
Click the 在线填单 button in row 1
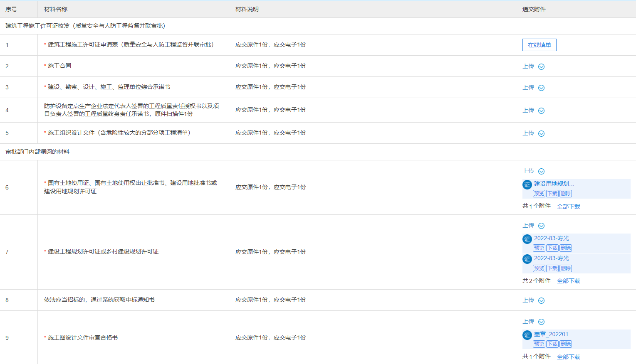[539, 45]
